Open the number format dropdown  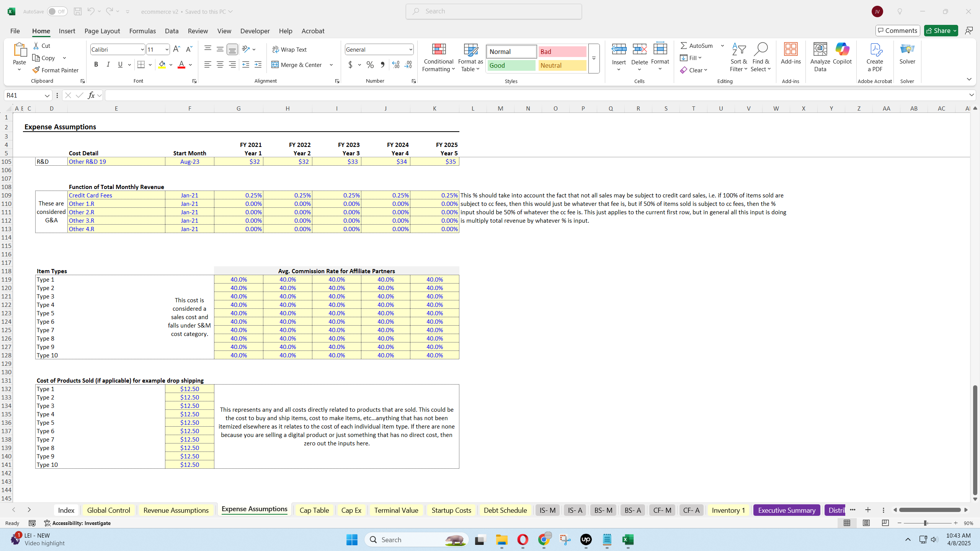pos(410,49)
